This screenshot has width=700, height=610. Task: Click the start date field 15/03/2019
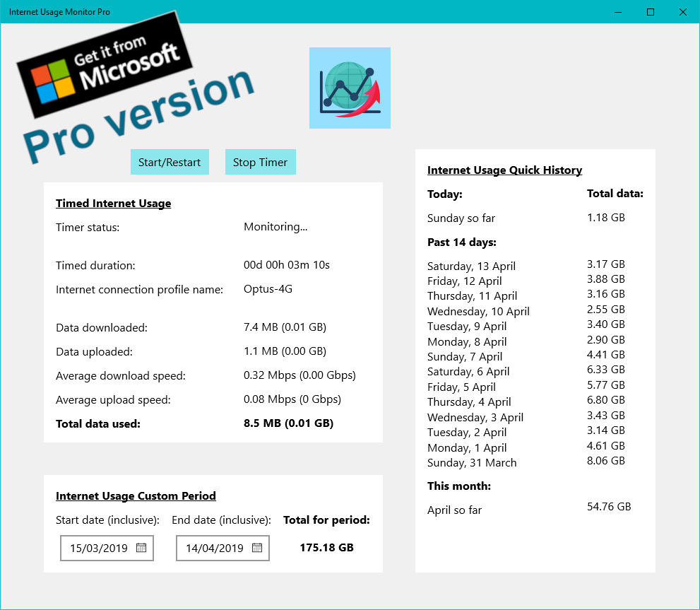[x=97, y=548]
